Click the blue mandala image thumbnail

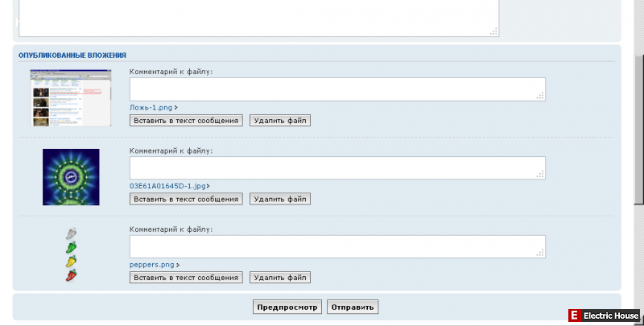71,177
